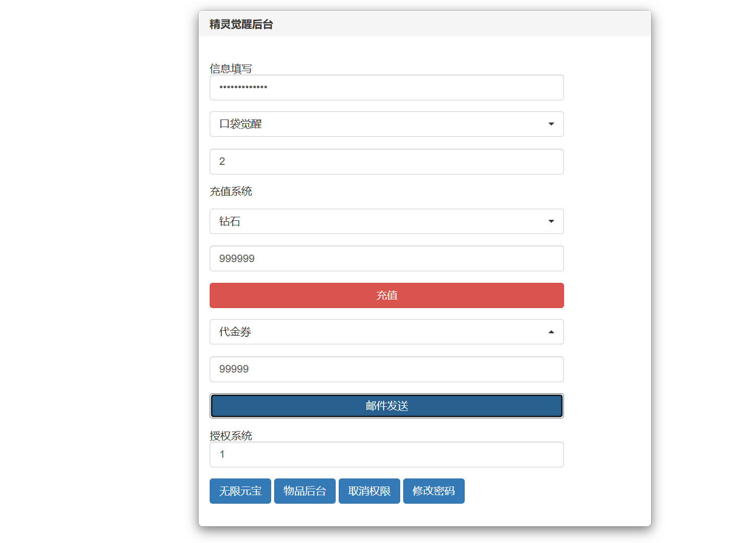The width and height of the screenshot is (756, 543).
Task: Open the 物品后台 item backend
Action: tap(304, 491)
